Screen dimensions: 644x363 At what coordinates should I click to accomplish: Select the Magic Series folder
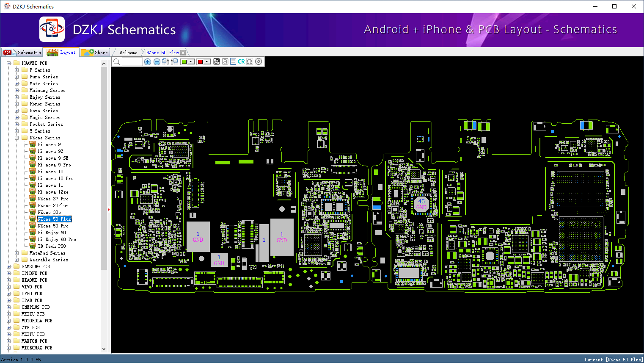(45, 117)
